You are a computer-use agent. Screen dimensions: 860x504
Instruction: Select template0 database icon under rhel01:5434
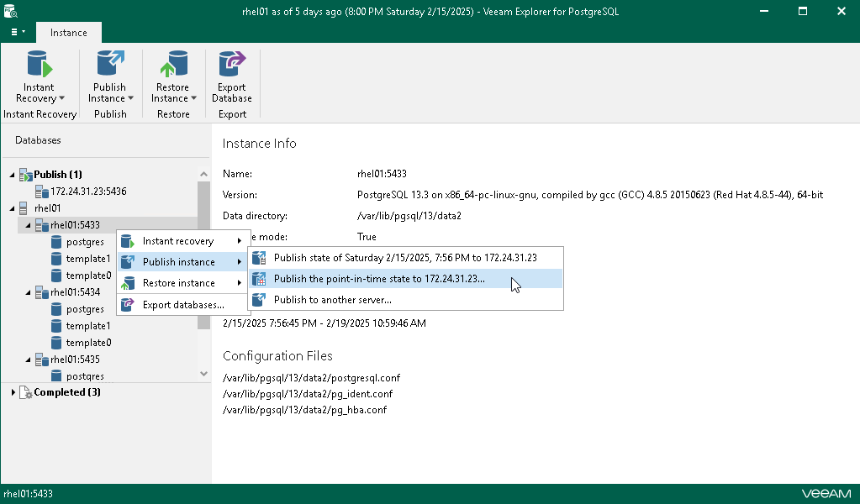click(56, 343)
